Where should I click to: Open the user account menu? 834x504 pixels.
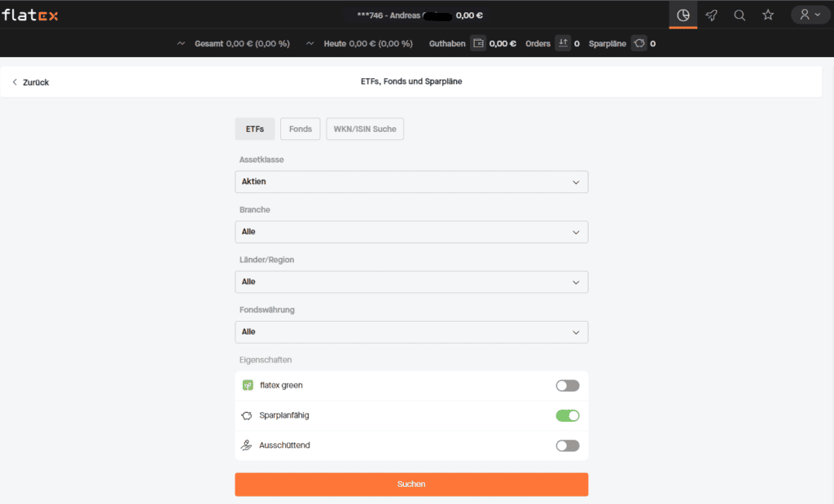810,15
